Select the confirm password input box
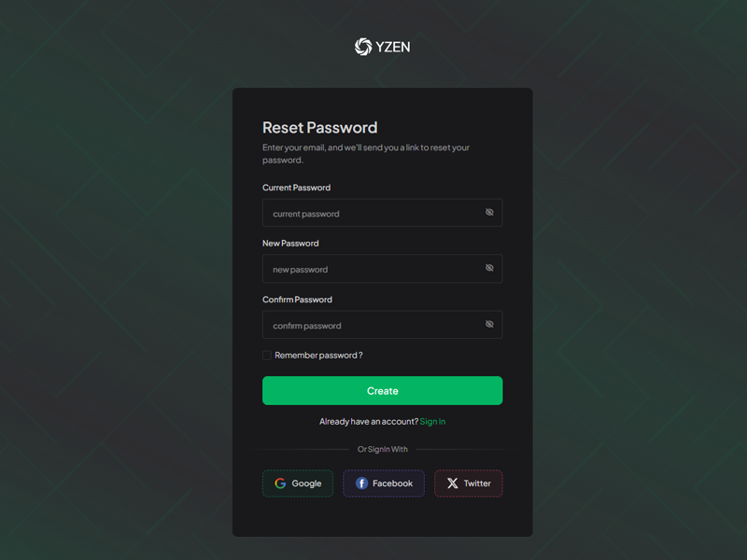747x560 pixels. click(373, 326)
